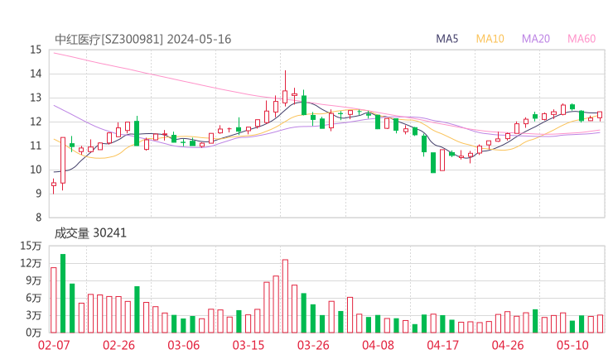Click the price axis value 9

pos(38,194)
